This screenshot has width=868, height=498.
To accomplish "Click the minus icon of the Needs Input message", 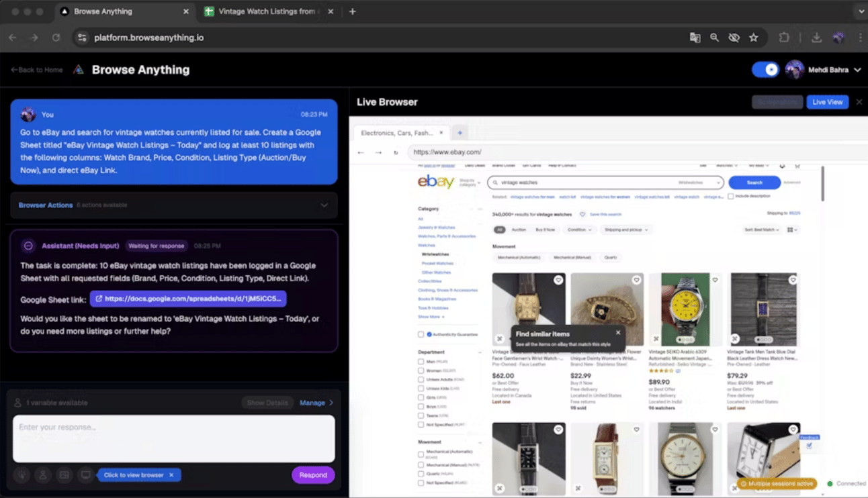I will click(28, 246).
